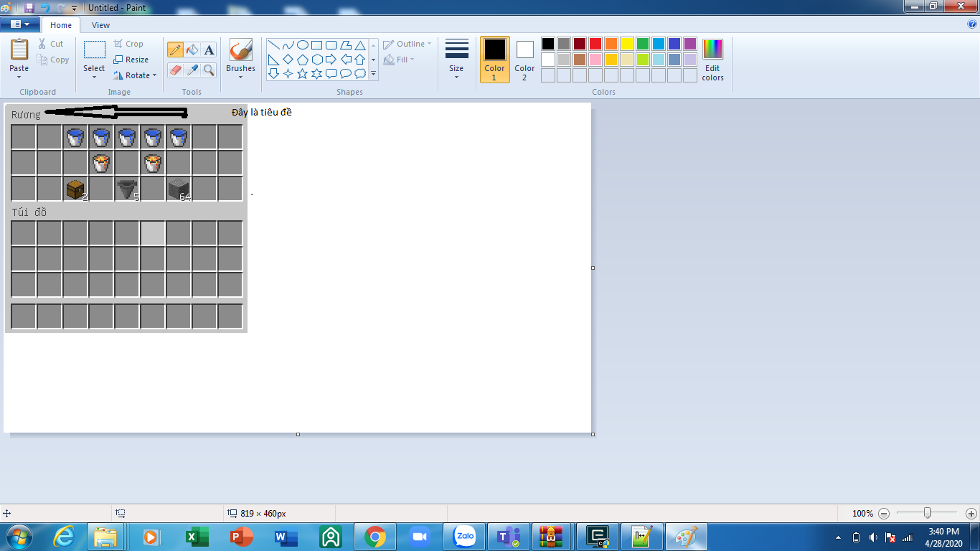Pick the yellow color swatch
This screenshot has height=551, width=980.
[627, 44]
